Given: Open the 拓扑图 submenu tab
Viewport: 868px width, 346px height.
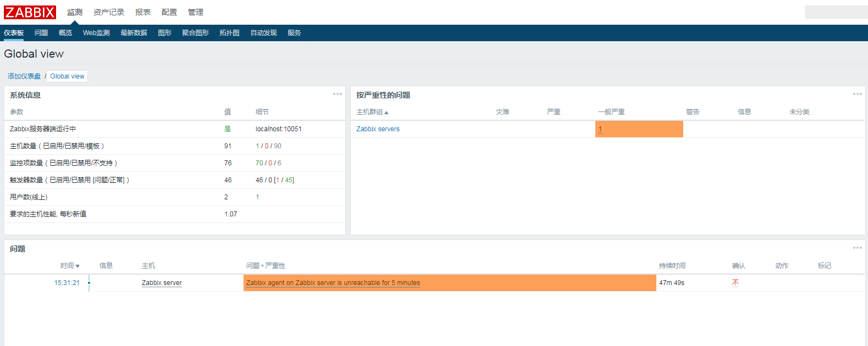Looking at the screenshot, I should 229,33.
